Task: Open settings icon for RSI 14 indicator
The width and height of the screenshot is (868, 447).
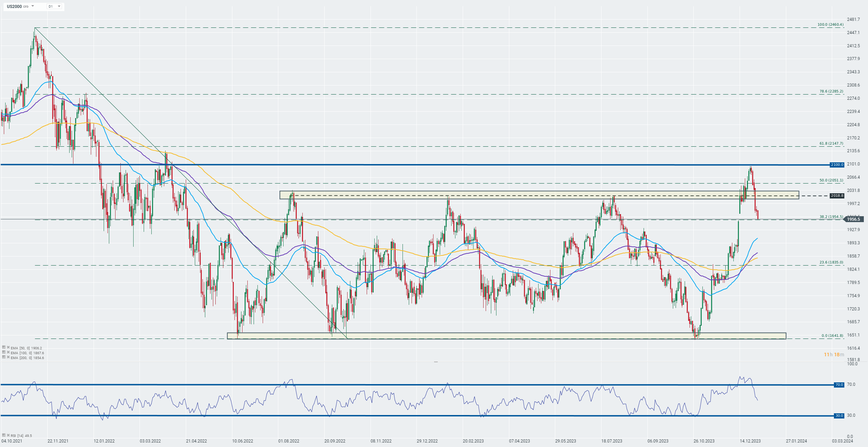Action: point(4,435)
